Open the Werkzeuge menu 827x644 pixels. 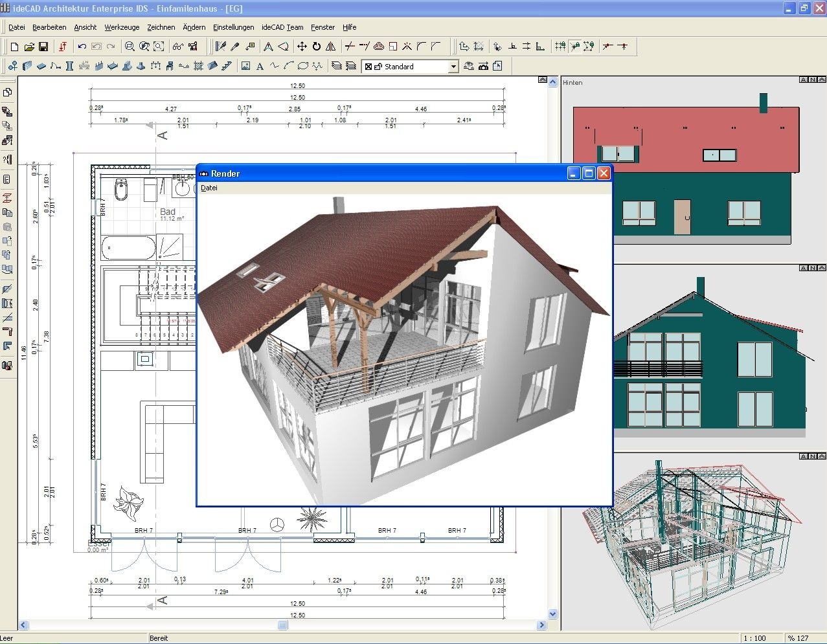click(x=122, y=27)
